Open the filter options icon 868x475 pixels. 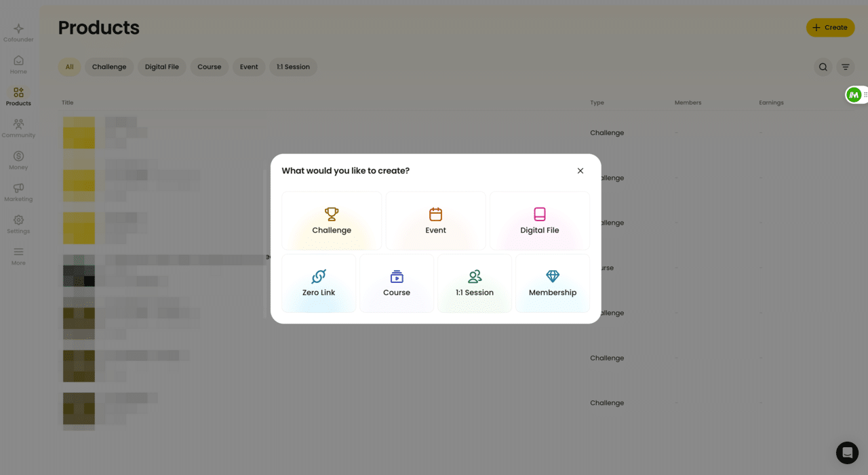coord(845,66)
